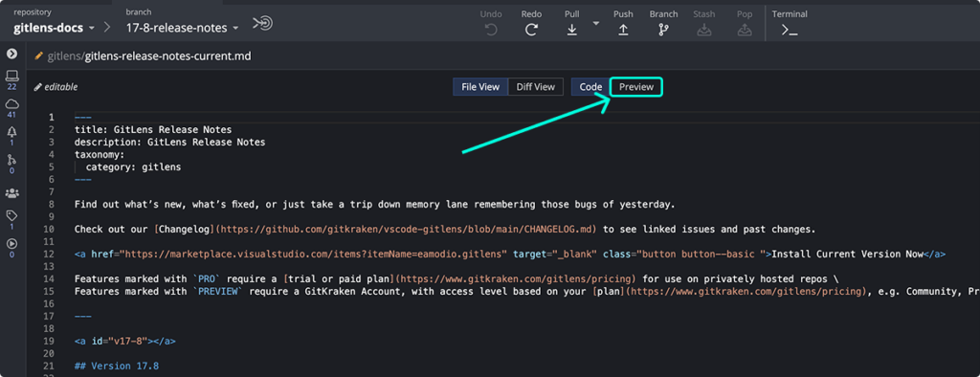Click the 'description: GitLens Release Notes' line
980x377 pixels.
pos(170,142)
